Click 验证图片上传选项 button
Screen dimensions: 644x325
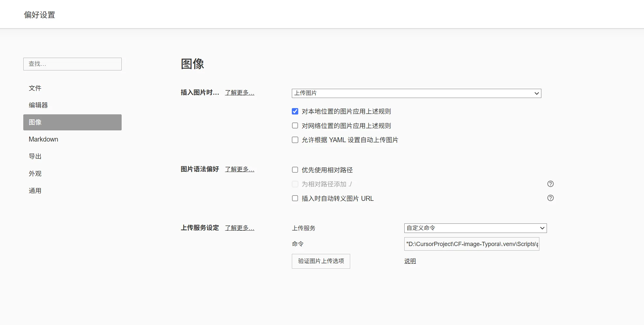click(321, 261)
